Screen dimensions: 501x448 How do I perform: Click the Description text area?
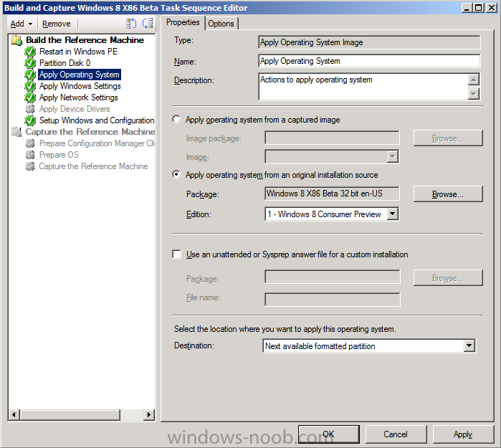pos(363,87)
